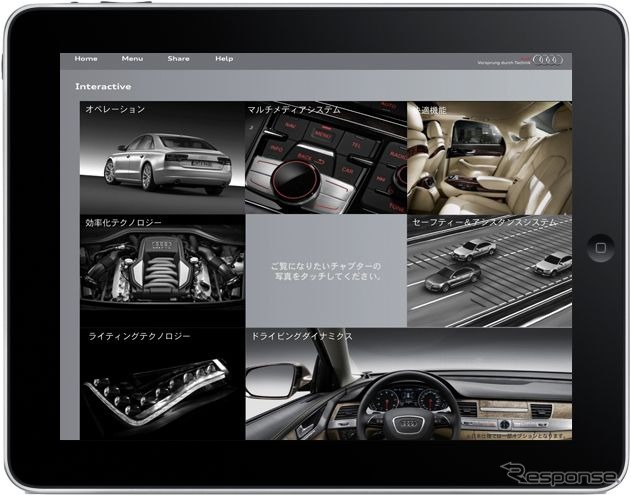This screenshot has height=496, width=631.
Task: Click the Interactive section heading
Action: tap(103, 87)
